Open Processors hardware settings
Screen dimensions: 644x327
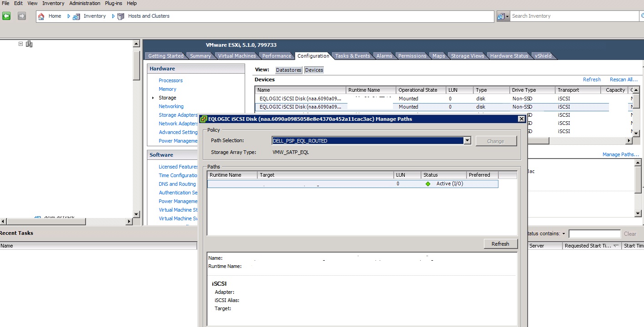point(171,80)
